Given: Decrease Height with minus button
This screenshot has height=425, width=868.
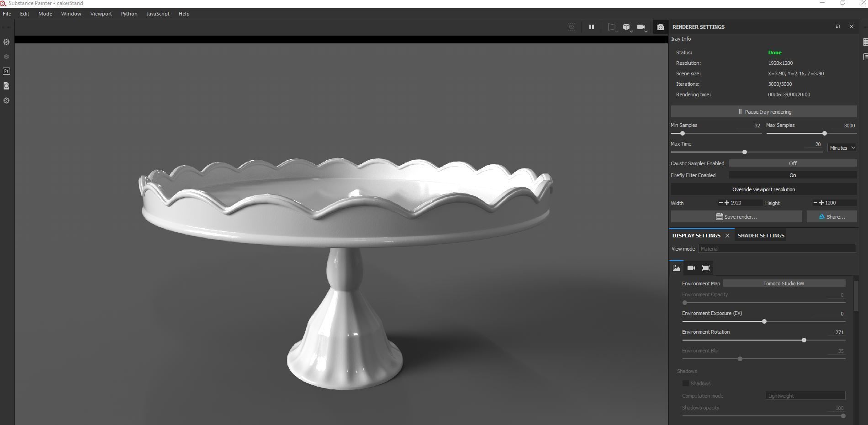Looking at the screenshot, I should pyautogui.click(x=815, y=203).
